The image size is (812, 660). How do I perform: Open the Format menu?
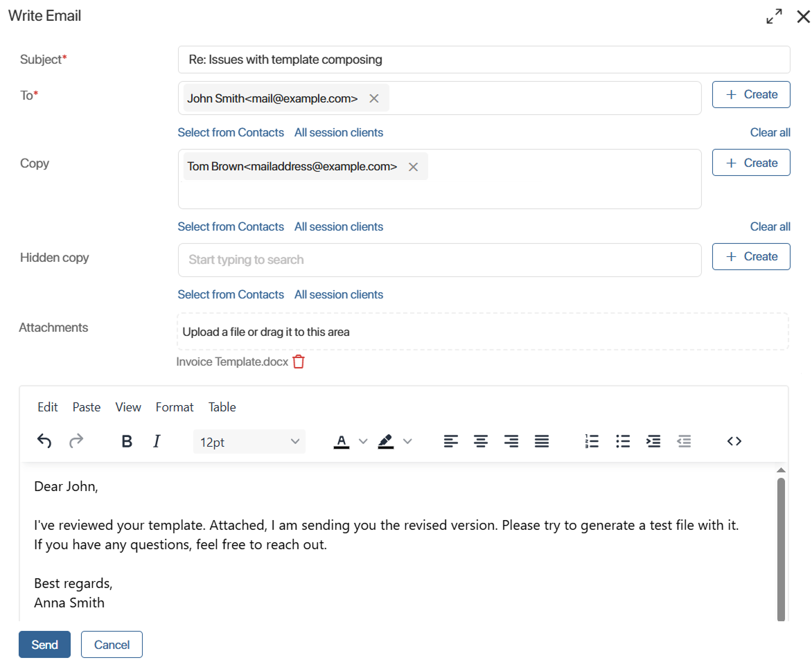[175, 407]
